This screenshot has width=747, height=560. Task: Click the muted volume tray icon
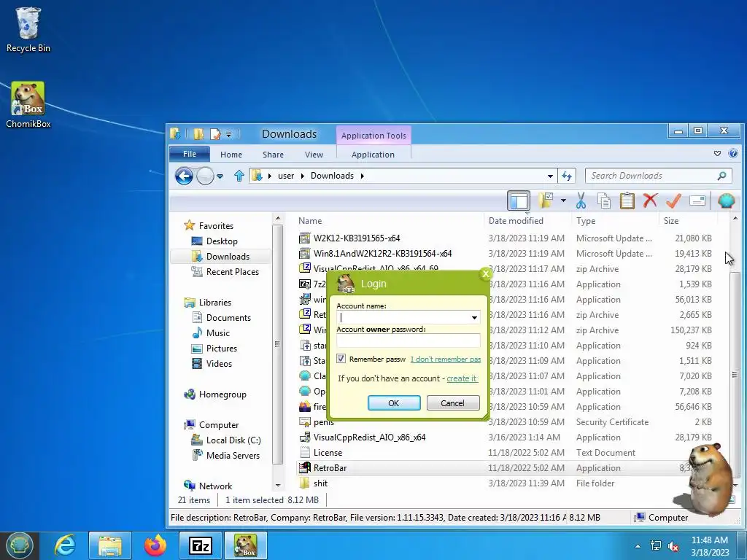(673, 546)
